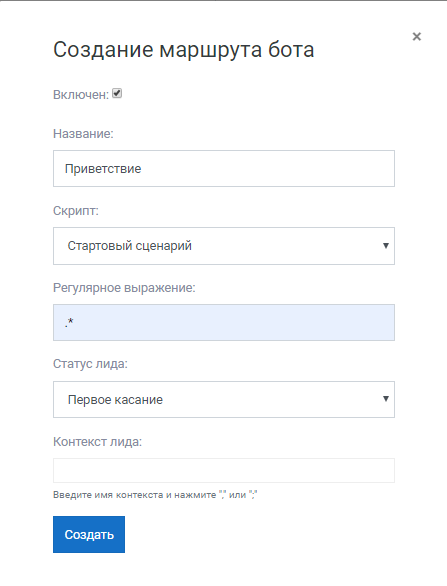Click the arrow of Первое касание dropdown
The image size is (447, 586).
pos(386,399)
